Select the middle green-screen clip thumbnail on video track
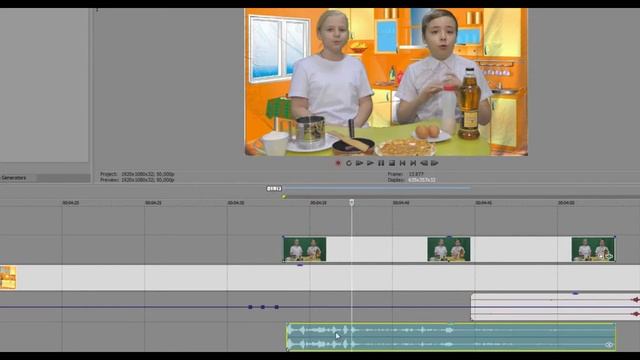Viewport: 640px width, 360px height. [449, 249]
